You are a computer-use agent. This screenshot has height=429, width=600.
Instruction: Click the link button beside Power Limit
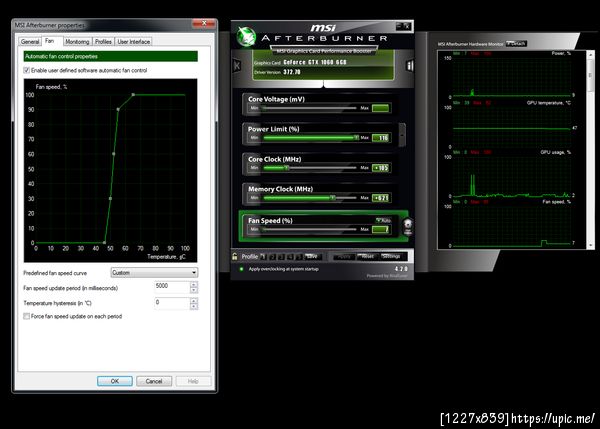[x=402, y=134]
